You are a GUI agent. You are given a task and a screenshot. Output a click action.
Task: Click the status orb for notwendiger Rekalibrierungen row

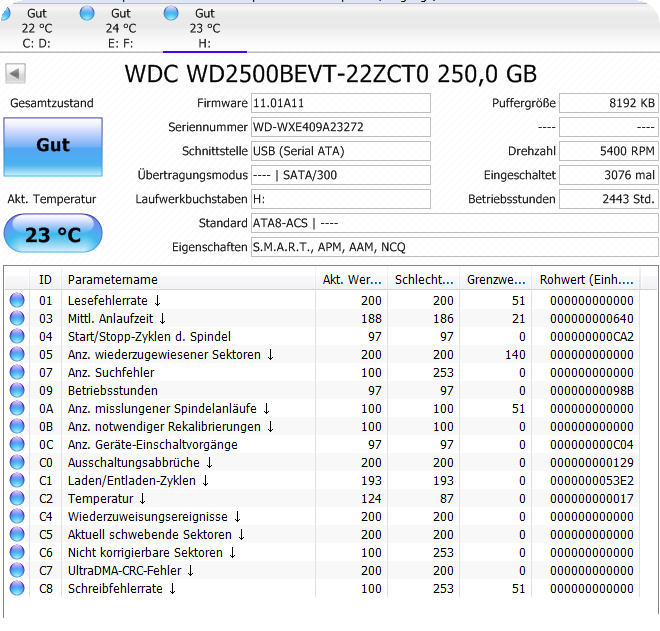tap(17, 426)
